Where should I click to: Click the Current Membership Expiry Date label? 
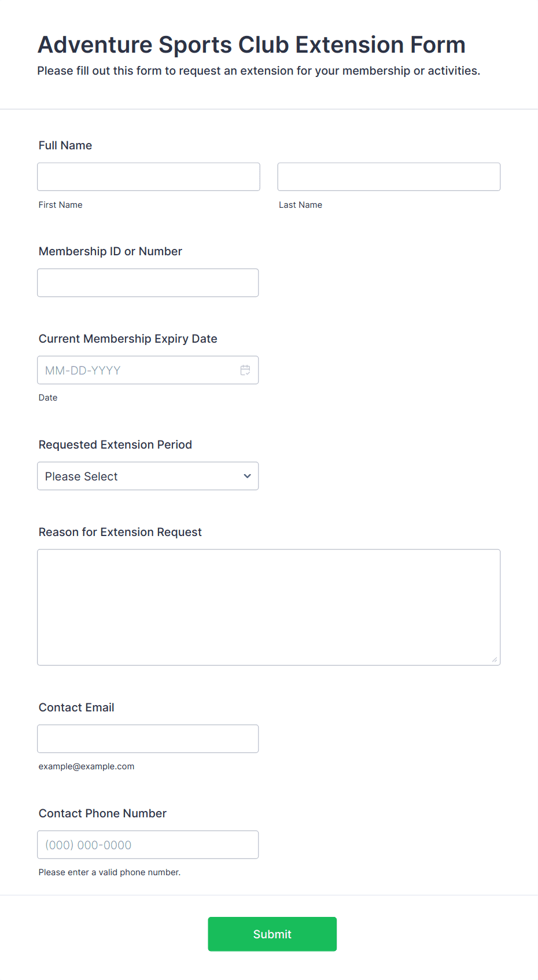pos(128,339)
